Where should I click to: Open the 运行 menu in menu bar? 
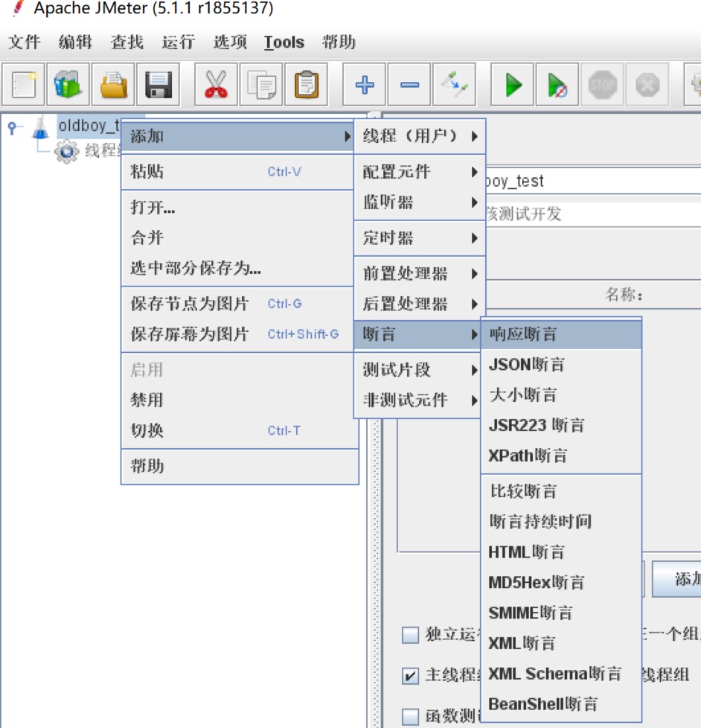click(x=178, y=42)
